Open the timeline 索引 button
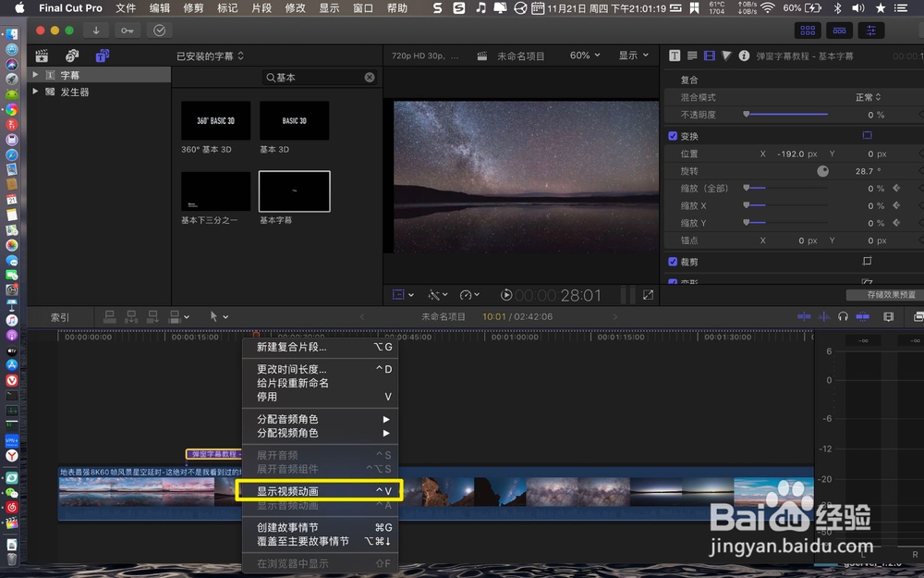924x578 pixels. tap(59, 317)
